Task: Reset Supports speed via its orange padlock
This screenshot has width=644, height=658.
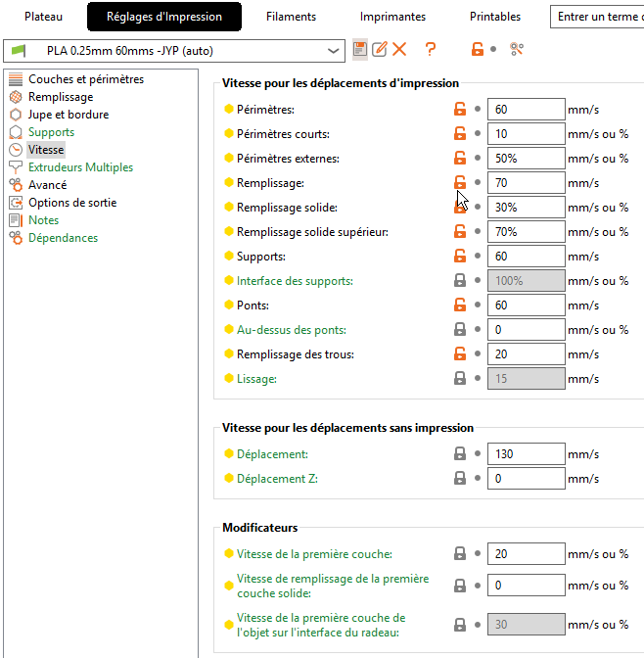Action: 460,256
